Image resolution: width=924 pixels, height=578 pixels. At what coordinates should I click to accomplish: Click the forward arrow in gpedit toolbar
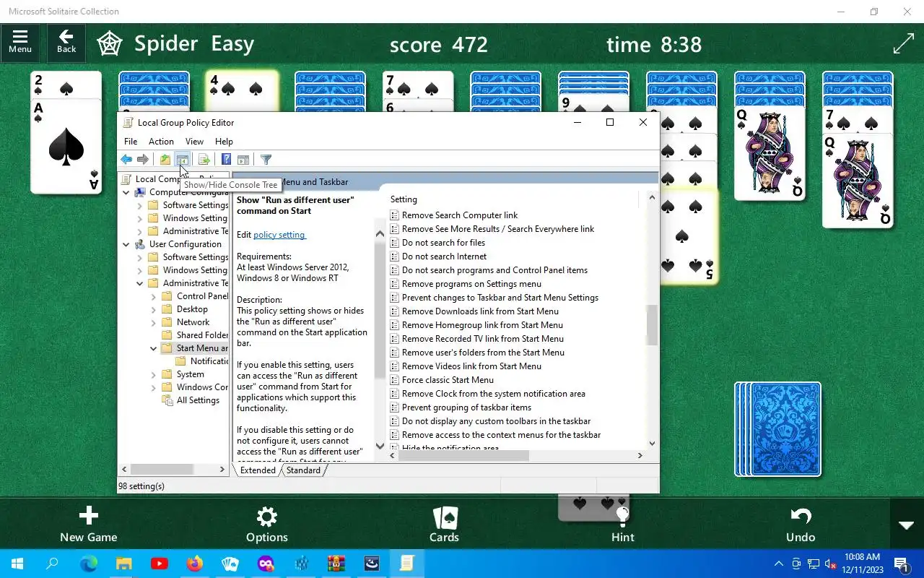click(143, 160)
